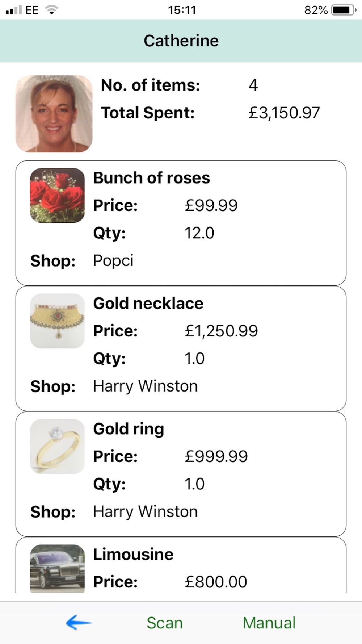Tap the Bunch of roses thumbnail
Image resolution: width=362 pixels, height=644 pixels.
(57, 195)
